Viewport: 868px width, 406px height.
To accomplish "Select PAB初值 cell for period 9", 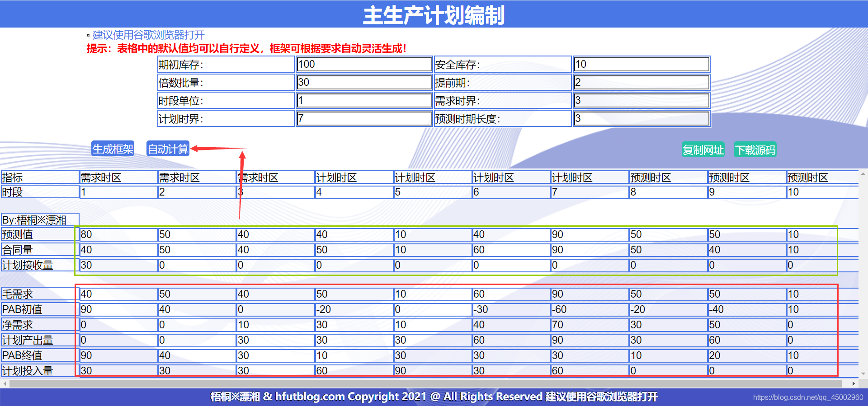I will [747, 309].
